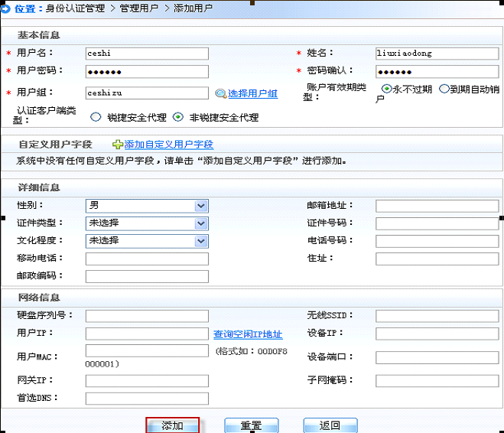Go to 身份认证管理 in breadcrumb
The image size is (504, 433).
point(75,8)
